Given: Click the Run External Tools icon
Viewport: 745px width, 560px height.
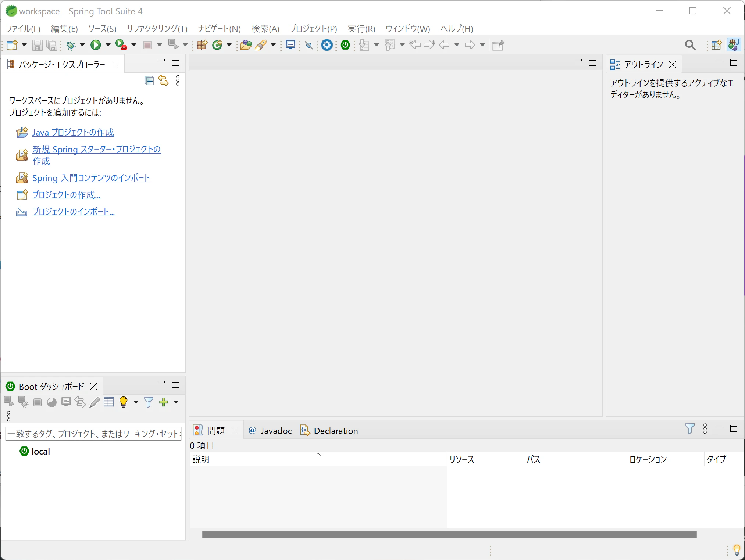Looking at the screenshot, I should pyautogui.click(x=121, y=45).
